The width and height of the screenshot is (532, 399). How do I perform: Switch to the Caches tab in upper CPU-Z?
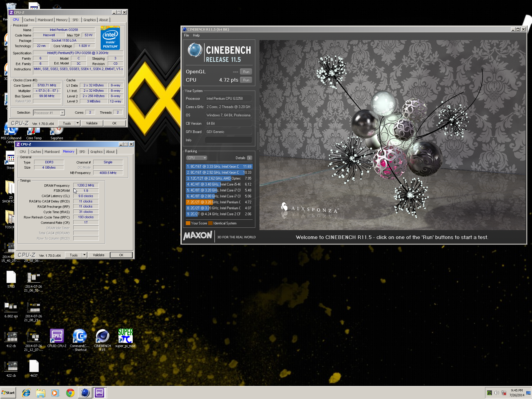[29, 20]
